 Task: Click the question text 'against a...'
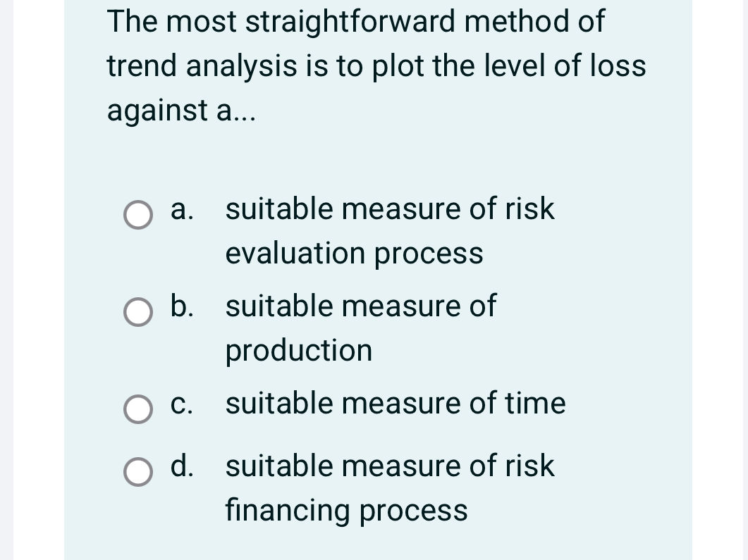pos(181,111)
